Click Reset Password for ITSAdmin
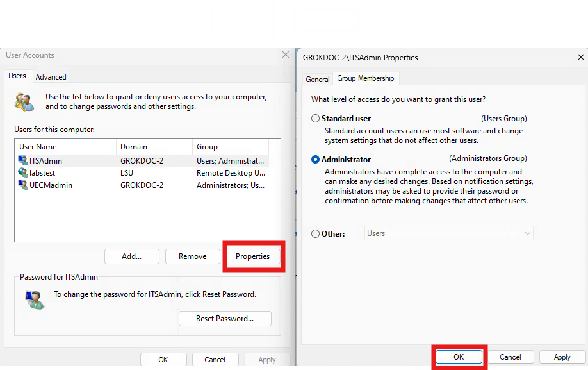The image size is (588, 370). (225, 318)
